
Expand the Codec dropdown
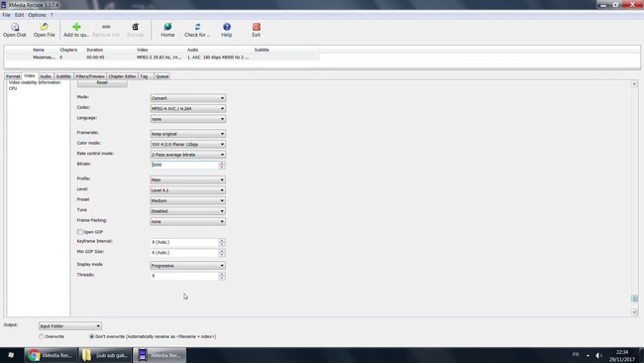(187, 108)
